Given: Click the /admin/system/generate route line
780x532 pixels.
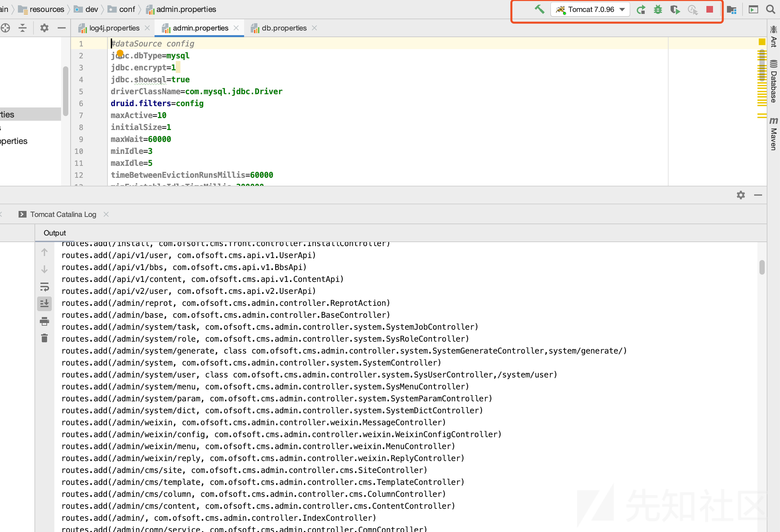Looking at the screenshot, I should (x=344, y=351).
